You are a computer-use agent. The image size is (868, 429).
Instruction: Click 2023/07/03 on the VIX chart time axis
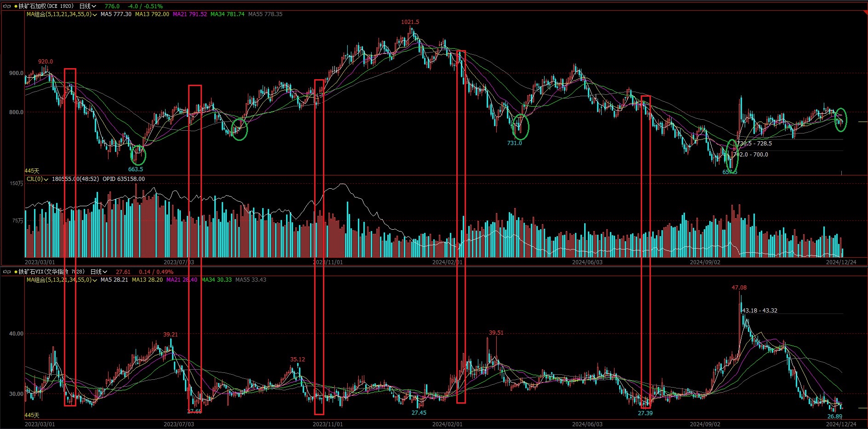[x=179, y=424]
